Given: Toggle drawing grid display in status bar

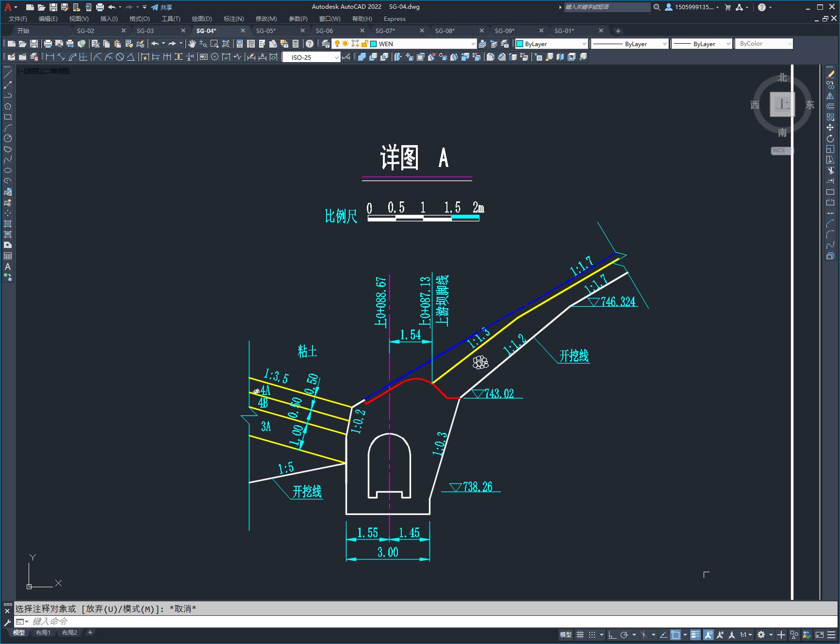Looking at the screenshot, I should 580,635.
